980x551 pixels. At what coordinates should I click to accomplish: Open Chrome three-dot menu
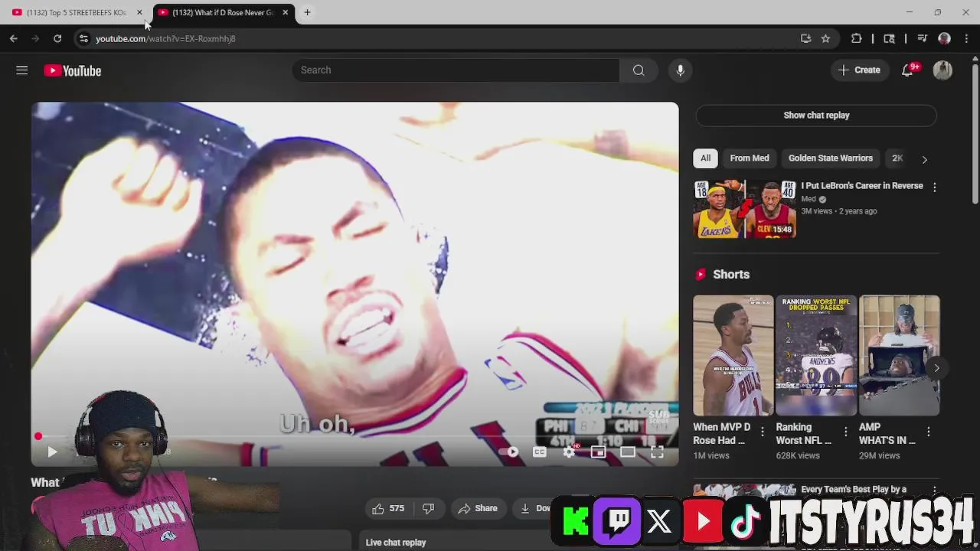(966, 38)
